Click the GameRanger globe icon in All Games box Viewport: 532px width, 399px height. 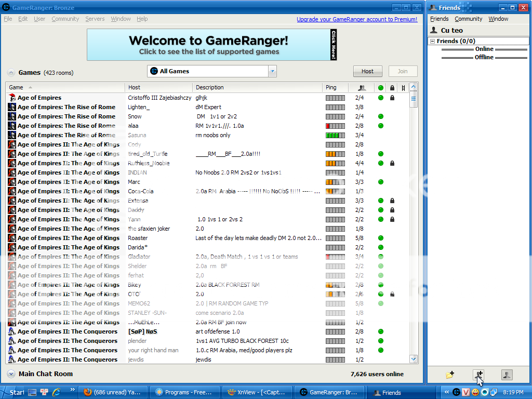[x=154, y=71]
